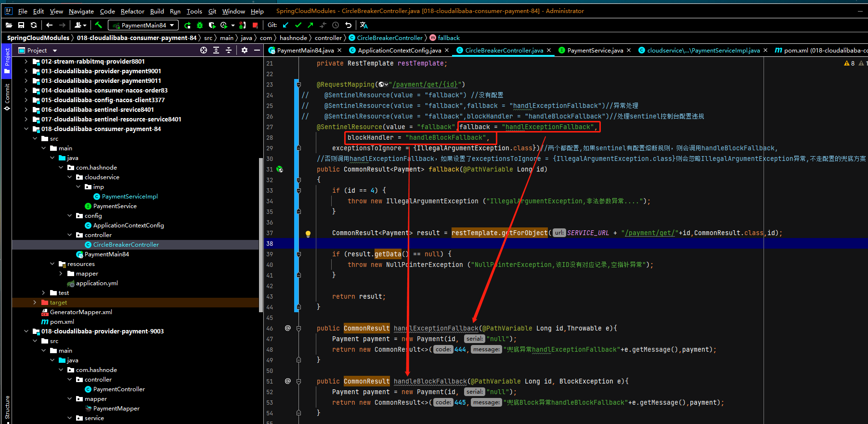
Task: Open the File menu
Action: (x=23, y=11)
